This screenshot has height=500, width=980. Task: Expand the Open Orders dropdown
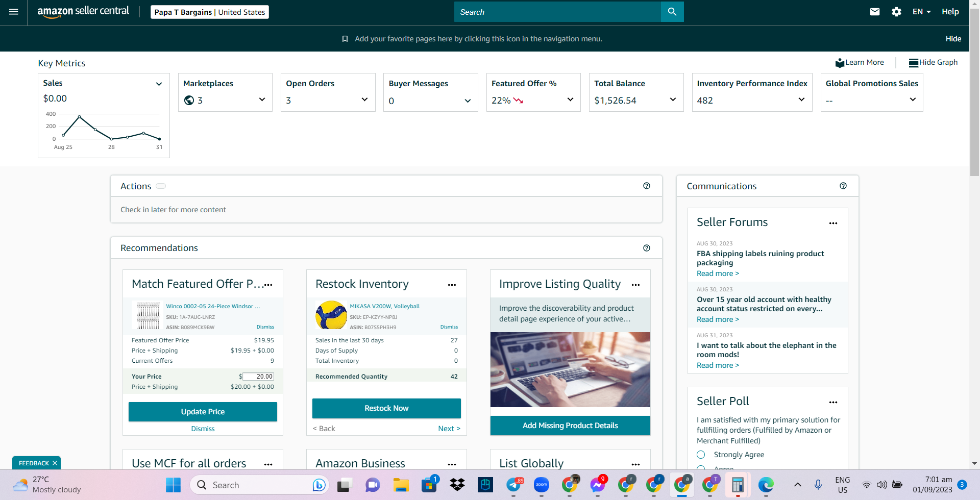coord(364,99)
